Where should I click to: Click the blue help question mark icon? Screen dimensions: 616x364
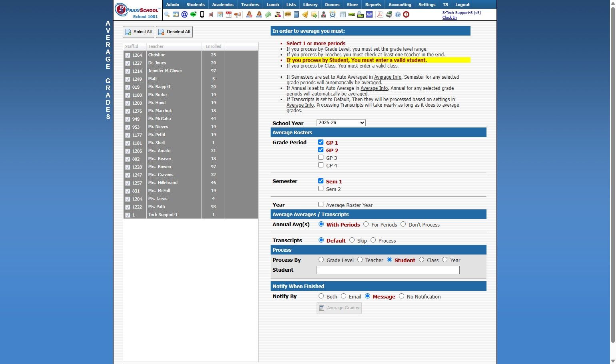click(x=398, y=14)
